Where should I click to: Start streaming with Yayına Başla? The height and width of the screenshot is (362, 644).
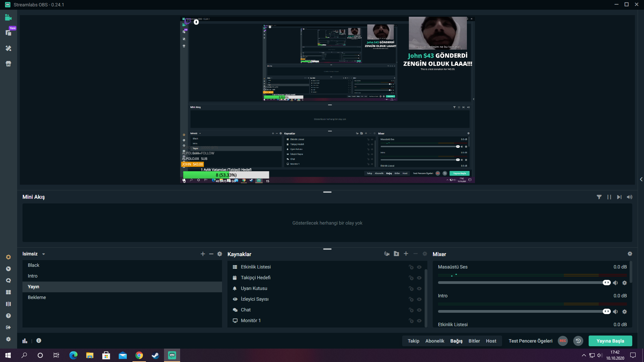pyautogui.click(x=610, y=341)
